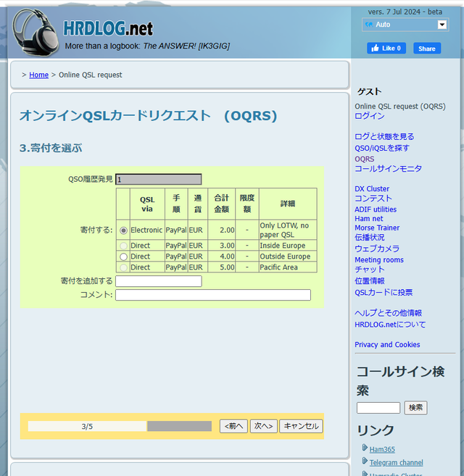This screenshot has width=464, height=476.
Task: Open the チャット link
Action: (x=369, y=270)
